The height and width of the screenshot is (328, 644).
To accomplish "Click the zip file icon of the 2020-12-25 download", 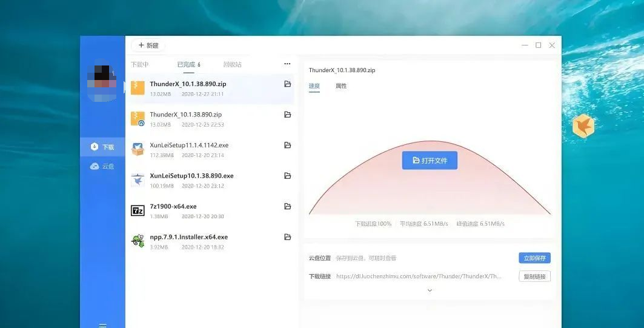I will pyautogui.click(x=138, y=119).
